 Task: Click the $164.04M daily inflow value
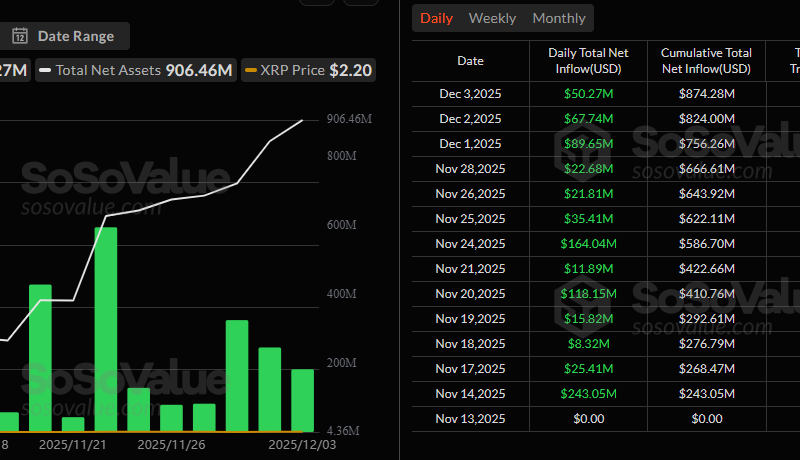coord(589,243)
